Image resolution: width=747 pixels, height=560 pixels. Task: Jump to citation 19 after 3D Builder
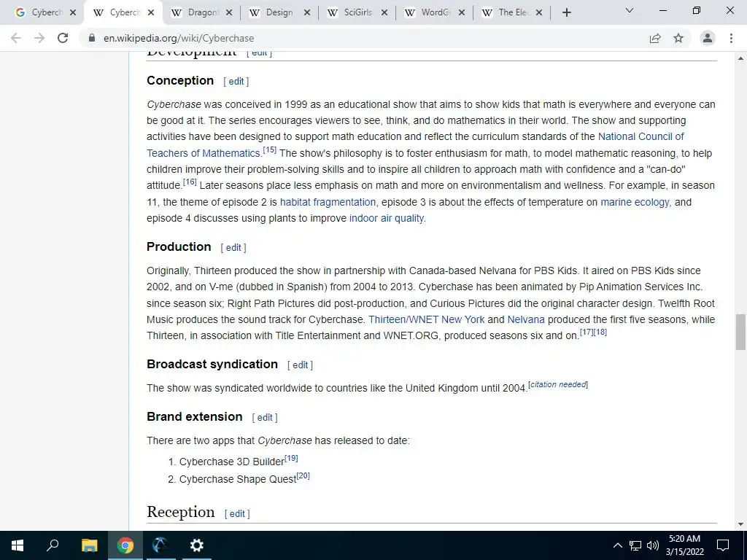291,458
